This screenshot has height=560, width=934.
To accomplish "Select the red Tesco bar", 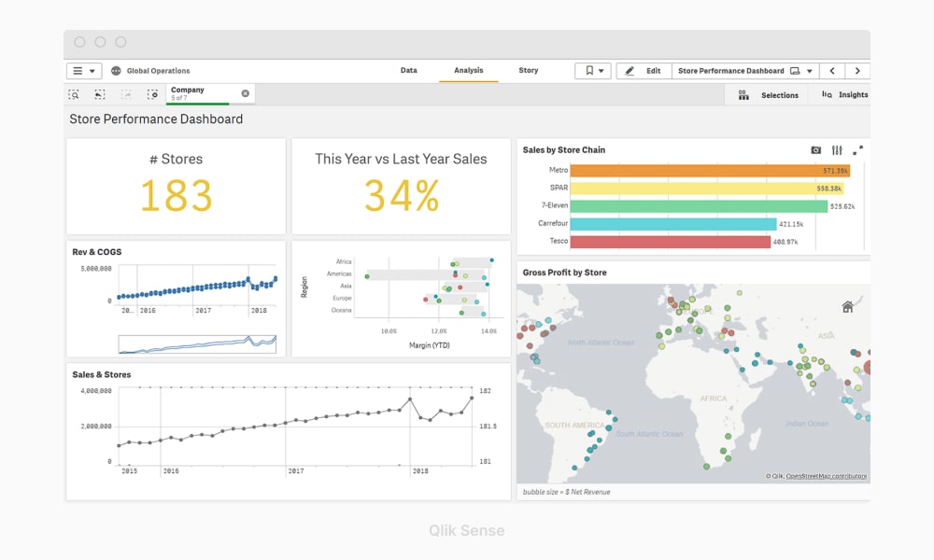I will (x=670, y=243).
